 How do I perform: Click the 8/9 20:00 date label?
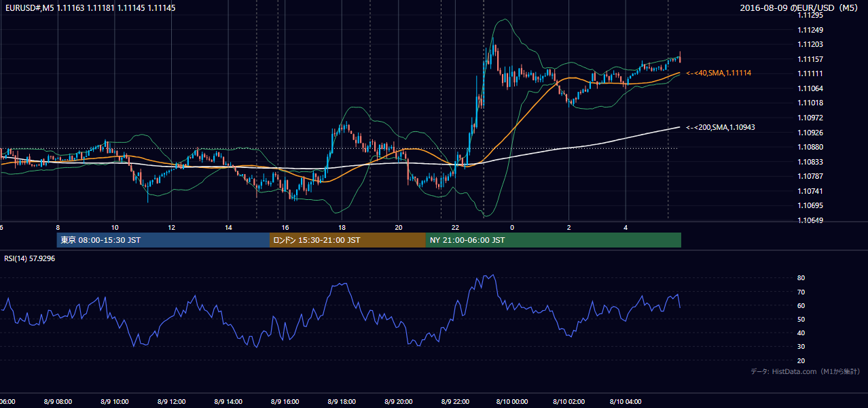[x=398, y=402]
